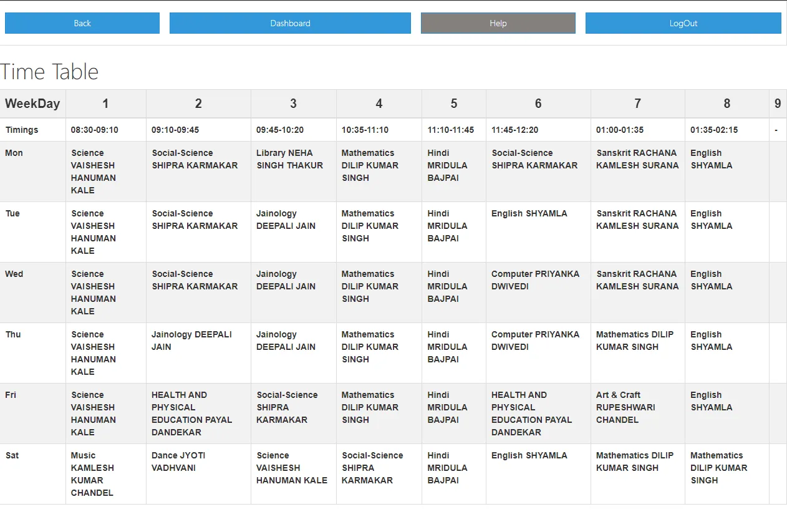Click Thursday's period 7 Mathematics cell
Viewport: 787px width, 532px height.
pos(638,353)
